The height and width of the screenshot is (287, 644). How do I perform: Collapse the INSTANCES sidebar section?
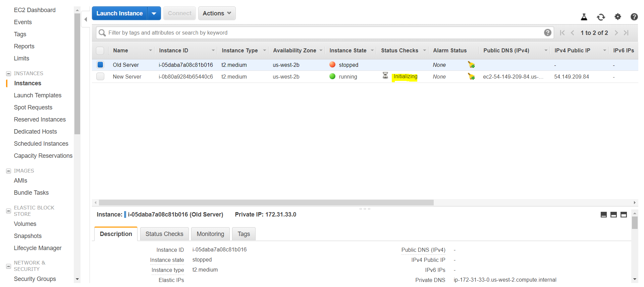click(x=8, y=74)
